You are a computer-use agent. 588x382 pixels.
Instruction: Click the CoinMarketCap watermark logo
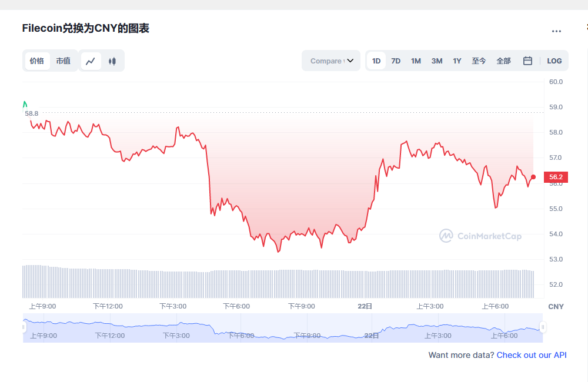480,236
